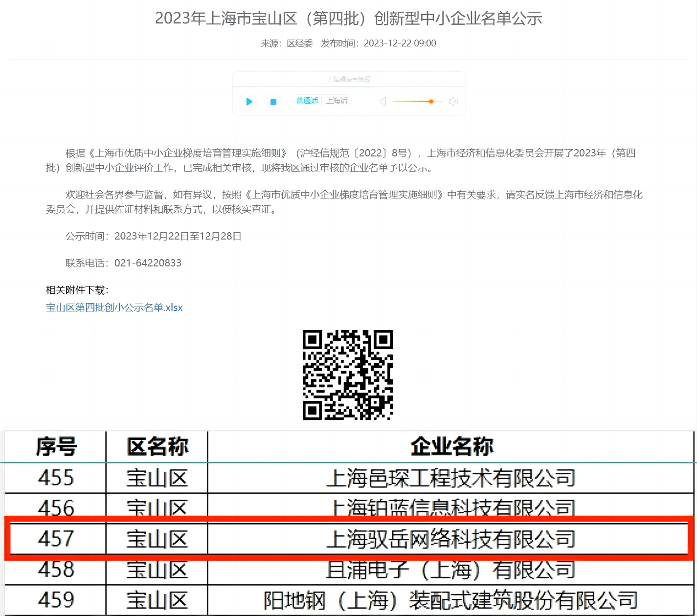This screenshot has width=697, height=616.
Task: Click the 区名称 column header
Action: tap(157, 446)
